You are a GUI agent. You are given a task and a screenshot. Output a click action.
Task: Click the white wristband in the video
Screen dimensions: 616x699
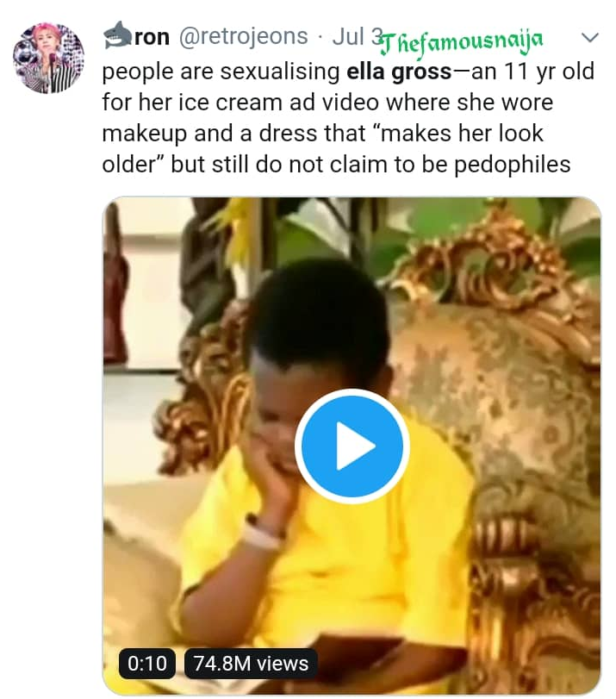pyautogui.click(x=262, y=534)
